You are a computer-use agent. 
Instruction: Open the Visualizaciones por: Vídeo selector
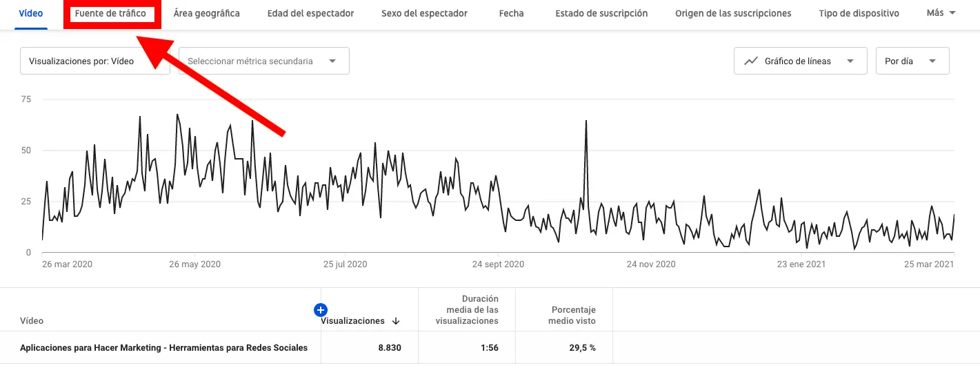(94, 61)
